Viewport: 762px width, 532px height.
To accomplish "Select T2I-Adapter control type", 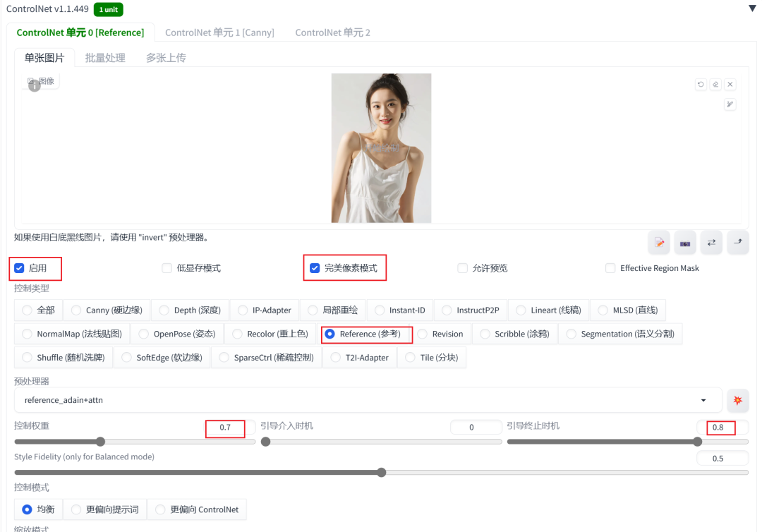I will point(360,358).
